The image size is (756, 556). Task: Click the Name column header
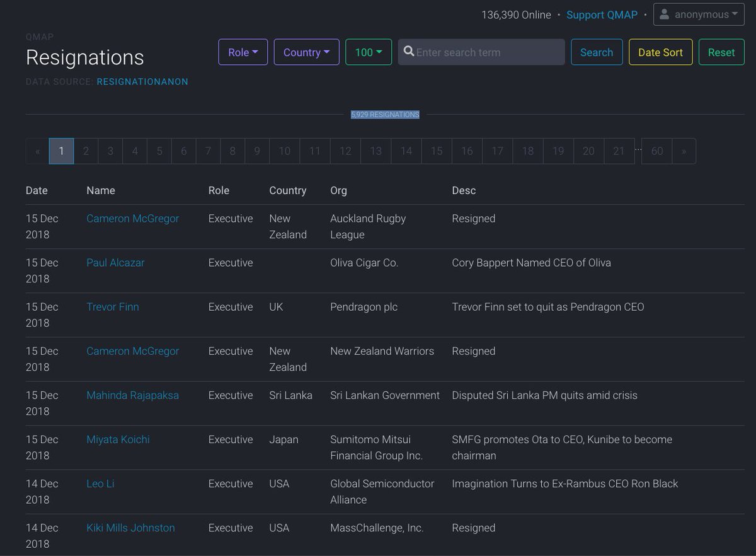coord(101,190)
